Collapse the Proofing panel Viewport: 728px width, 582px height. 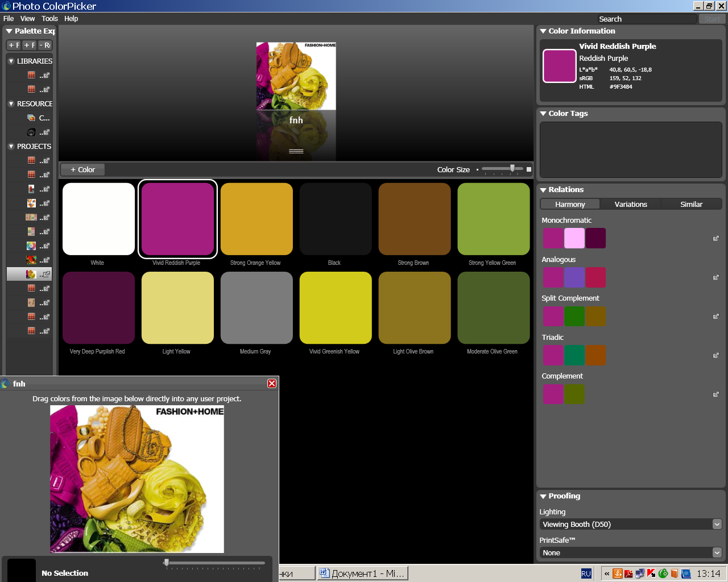pos(543,496)
